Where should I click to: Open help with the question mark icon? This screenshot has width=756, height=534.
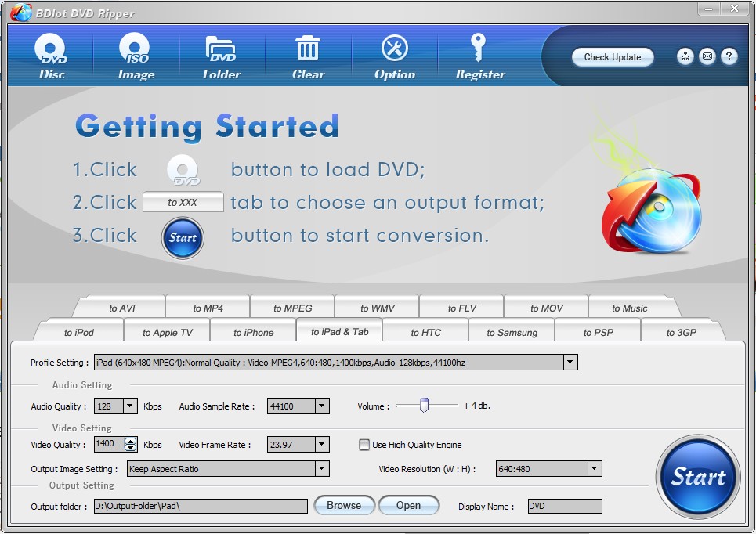(729, 56)
